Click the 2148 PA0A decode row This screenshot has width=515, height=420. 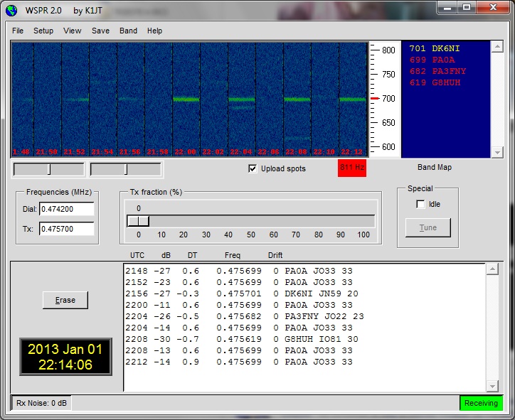coord(239,271)
